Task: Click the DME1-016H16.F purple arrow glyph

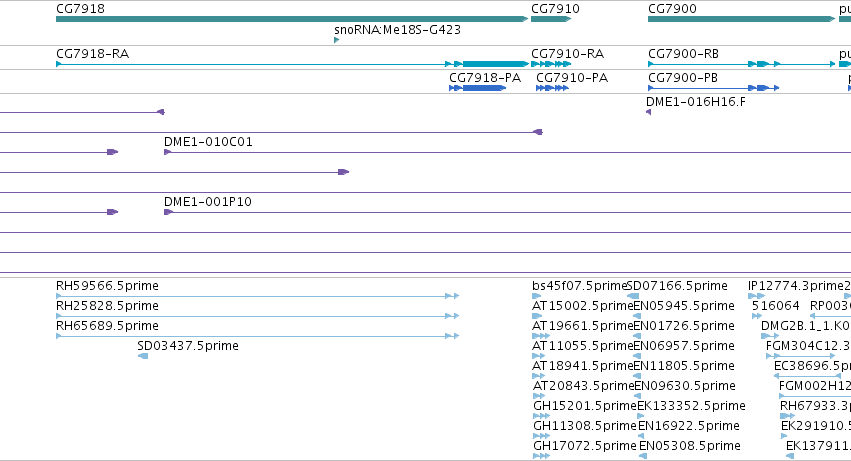Action: pos(649,112)
